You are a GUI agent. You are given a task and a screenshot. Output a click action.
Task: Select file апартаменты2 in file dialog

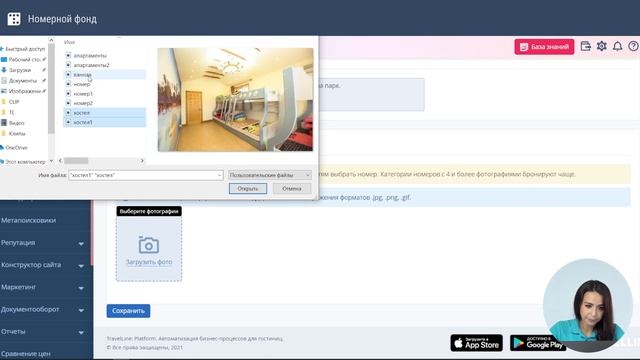[91, 65]
